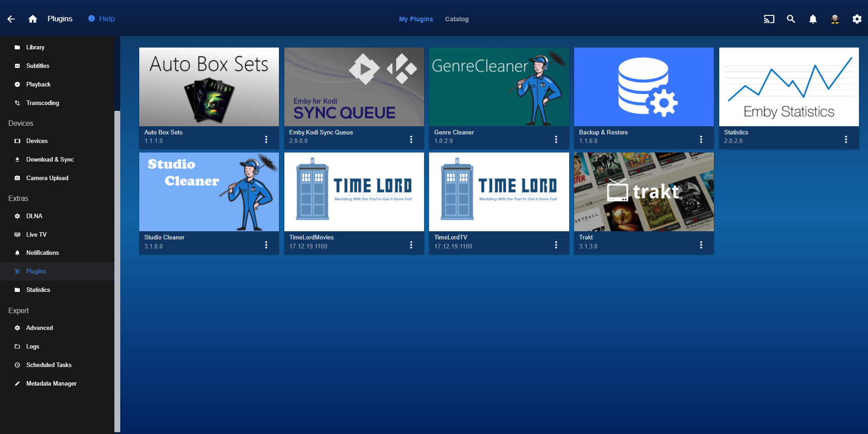Open Metadata Manager in sidebar

(x=57, y=383)
